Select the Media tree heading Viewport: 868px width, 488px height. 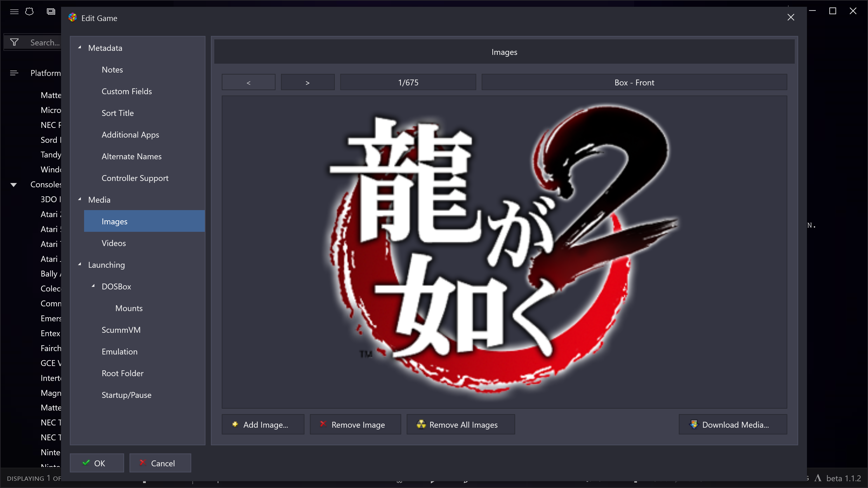(x=99, y=200)
